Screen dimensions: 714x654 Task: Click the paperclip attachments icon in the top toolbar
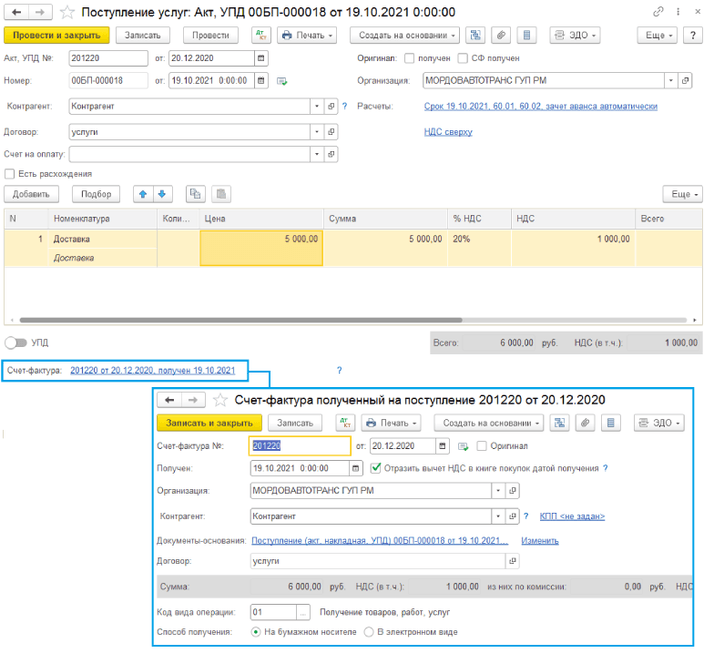click(x=503, y=35)
